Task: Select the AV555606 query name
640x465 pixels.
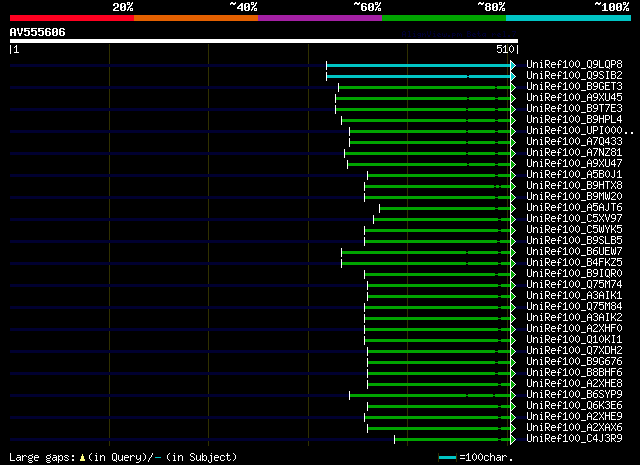Action: (x=38, y=32)
